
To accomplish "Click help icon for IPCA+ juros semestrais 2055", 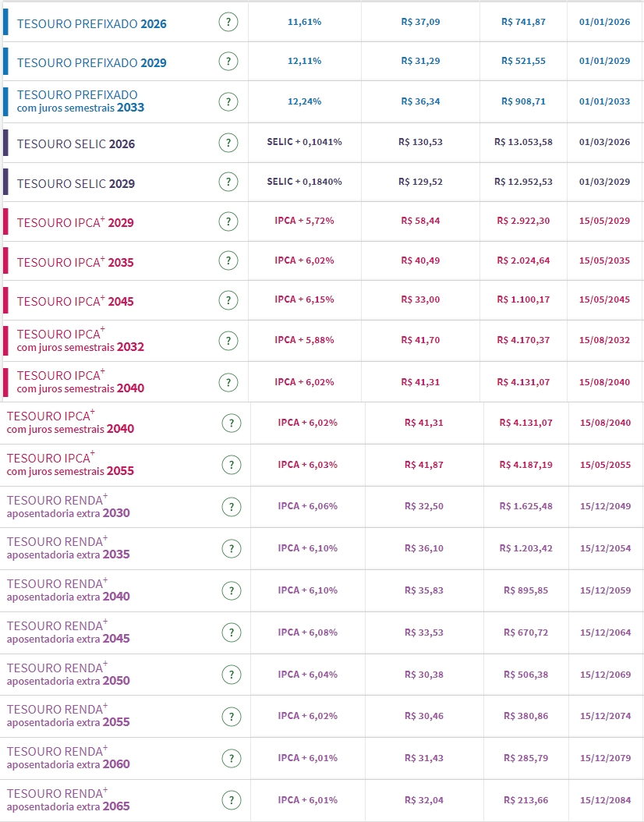I will click(x=230, y=465).
